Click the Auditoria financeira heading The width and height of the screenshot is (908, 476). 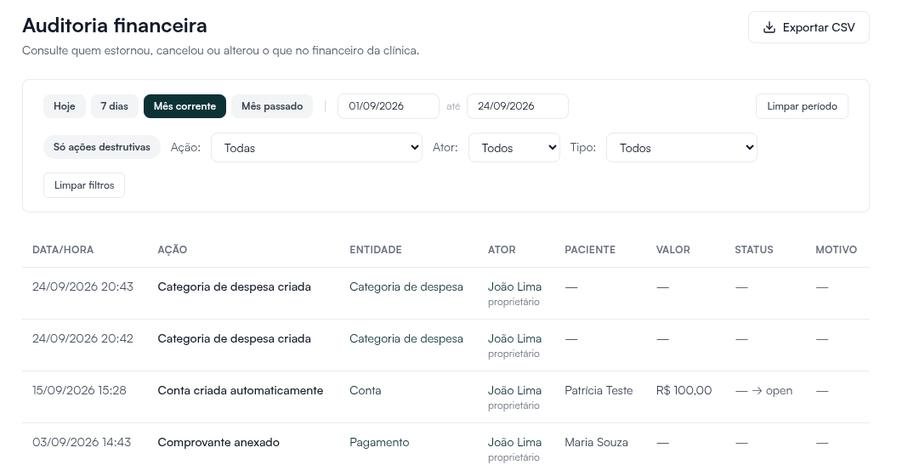(x=115, y=25)
